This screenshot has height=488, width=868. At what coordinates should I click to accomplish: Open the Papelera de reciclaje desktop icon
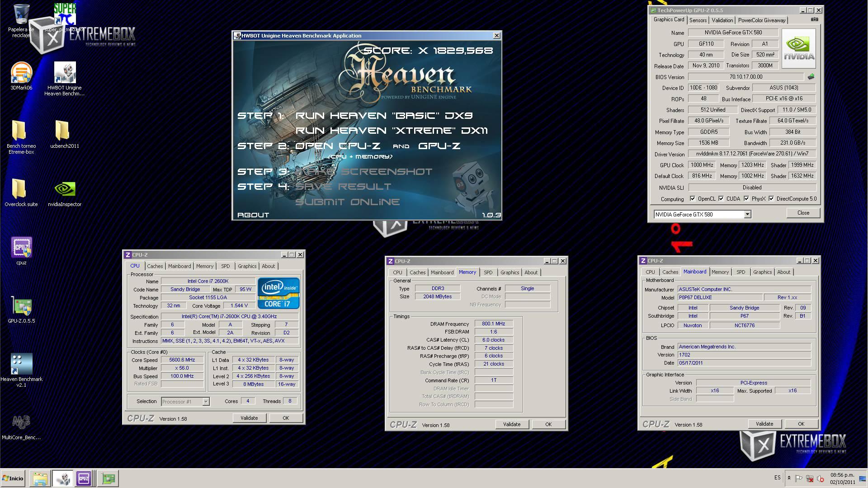coord(21,20)
